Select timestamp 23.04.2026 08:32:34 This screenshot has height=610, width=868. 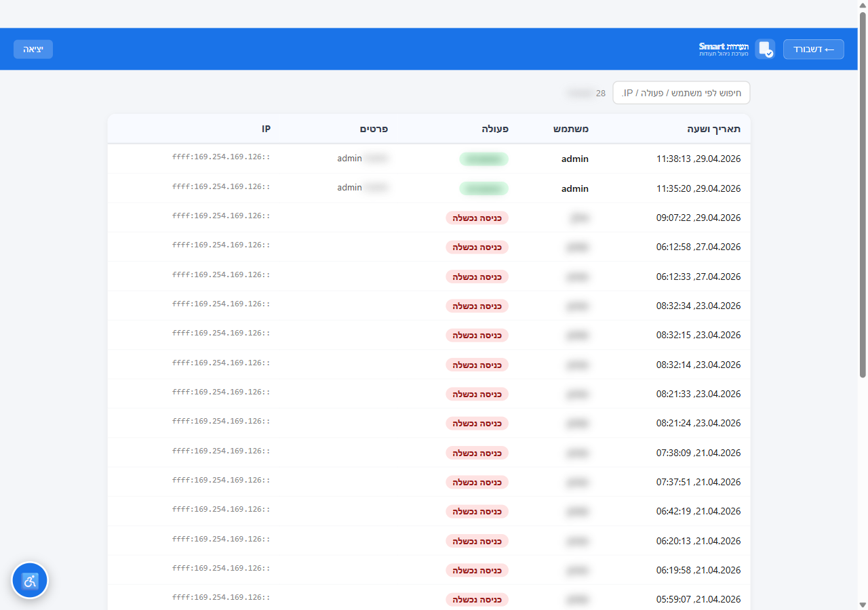coord(698,306)
